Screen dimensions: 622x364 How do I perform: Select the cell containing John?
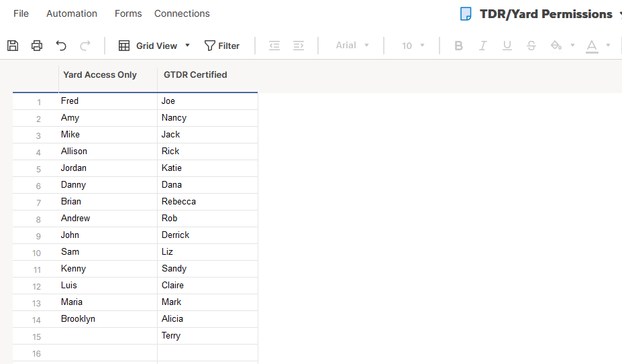pyautogui.click(x=108, y=235)
